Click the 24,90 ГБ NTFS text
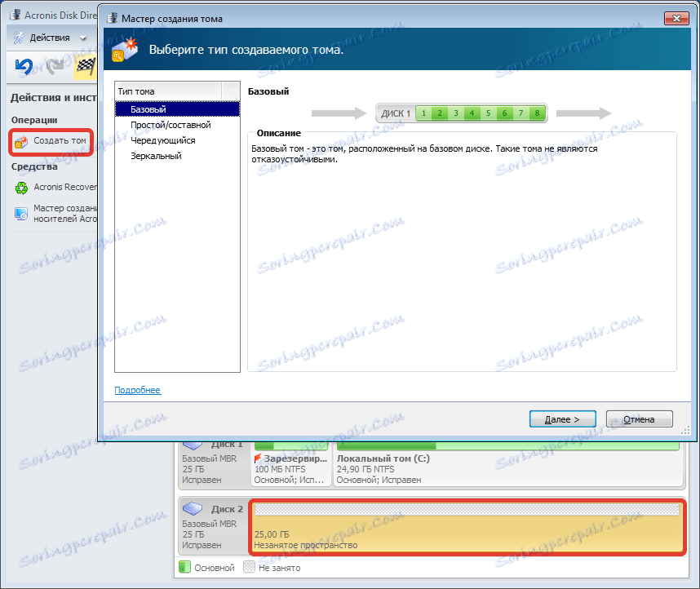 click(366, 469)
